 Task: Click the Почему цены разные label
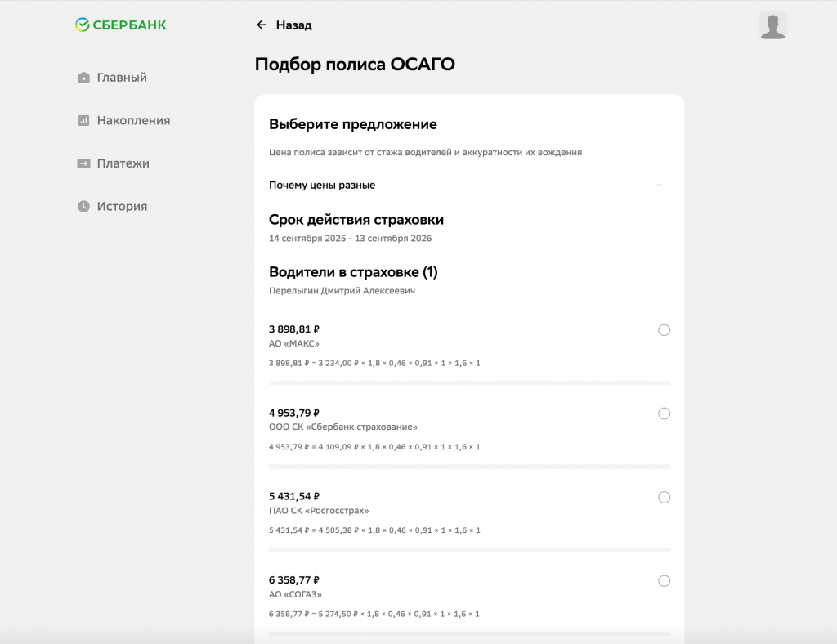pyautogui.click(x=322, y=186)
